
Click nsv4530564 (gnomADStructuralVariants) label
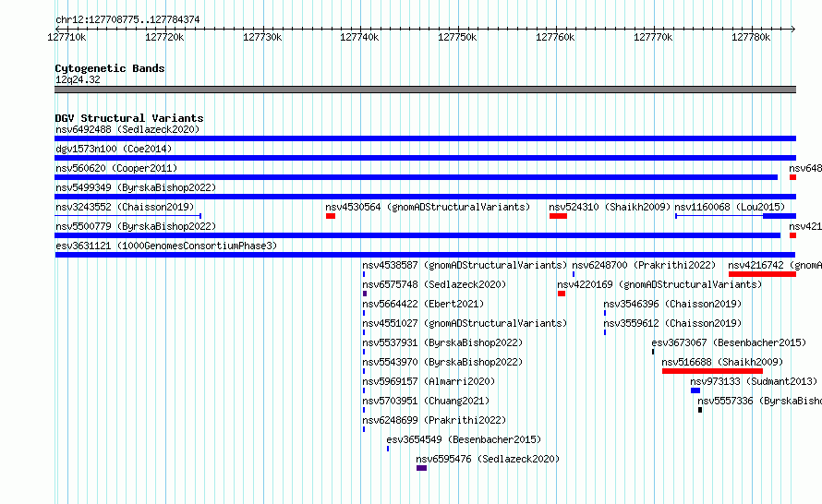[x=428, y=207]
